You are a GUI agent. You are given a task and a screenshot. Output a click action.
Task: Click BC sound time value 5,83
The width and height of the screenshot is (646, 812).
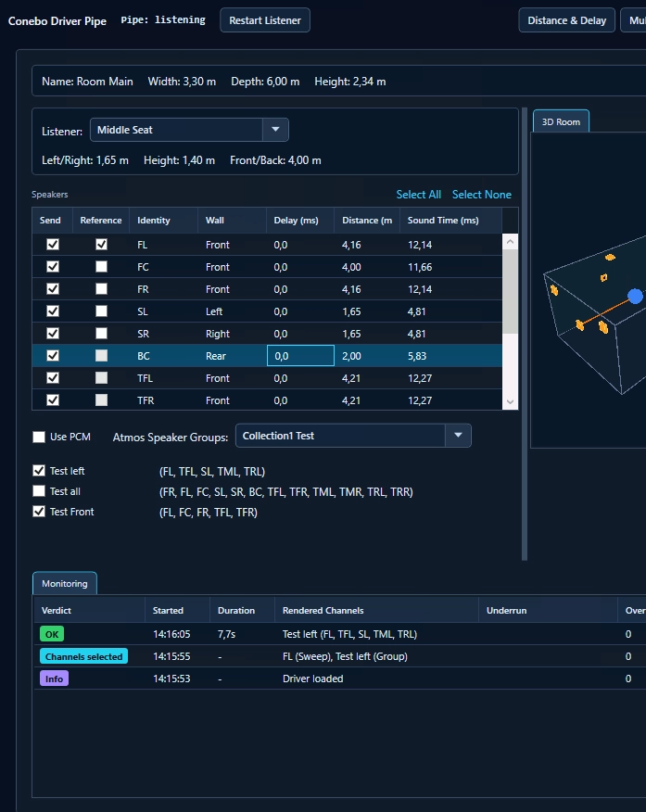pyautogui.click(x=417, y=356)
